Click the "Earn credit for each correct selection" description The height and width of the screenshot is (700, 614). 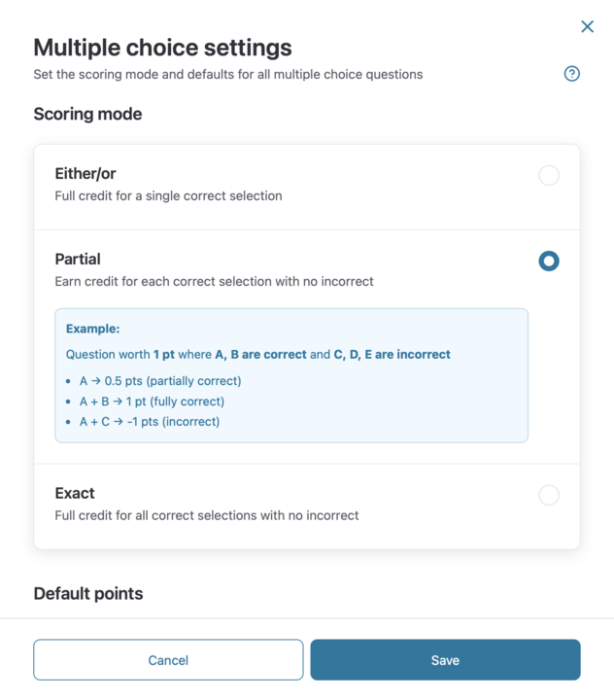pyautogui.click(x=214, y=281)
